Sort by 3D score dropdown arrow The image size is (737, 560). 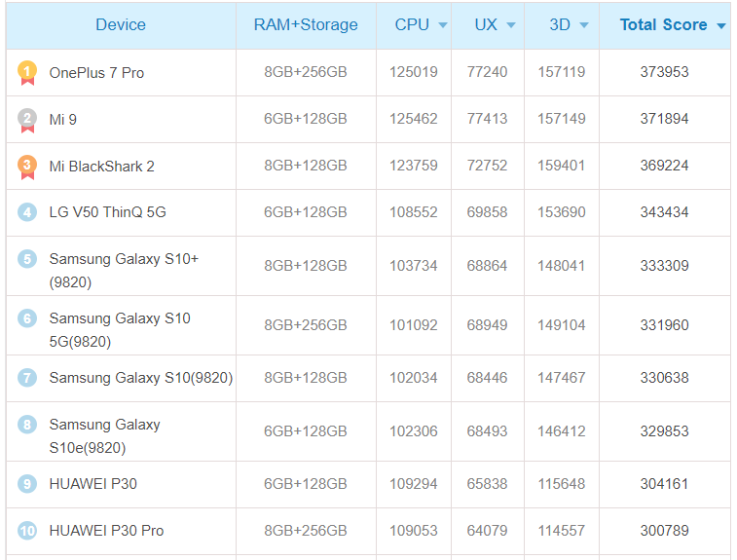pyautogui.click(x=584, y=26)
